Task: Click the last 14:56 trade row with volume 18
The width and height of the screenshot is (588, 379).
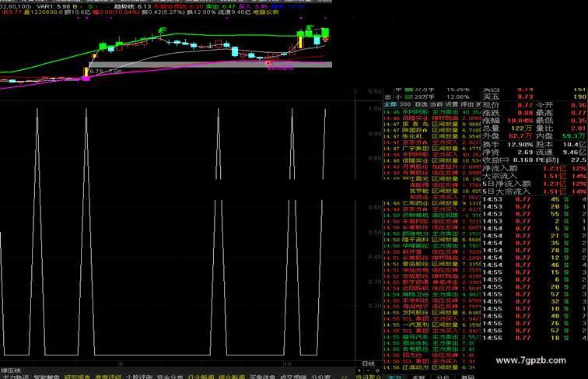Action: [535, 338]
